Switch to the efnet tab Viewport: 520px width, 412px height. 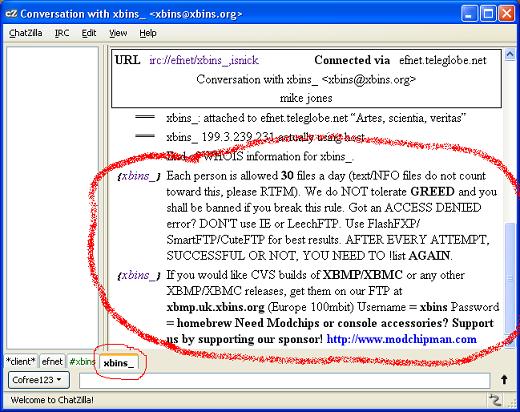pos(52,361)
